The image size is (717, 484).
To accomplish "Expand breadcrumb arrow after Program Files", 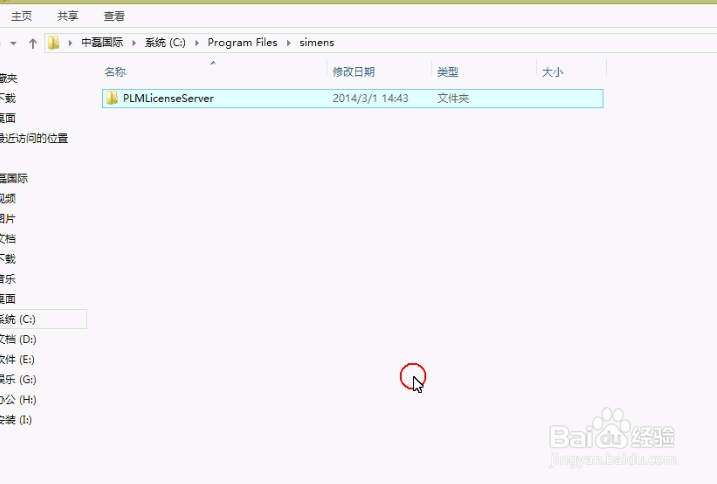I will point(289,43).
